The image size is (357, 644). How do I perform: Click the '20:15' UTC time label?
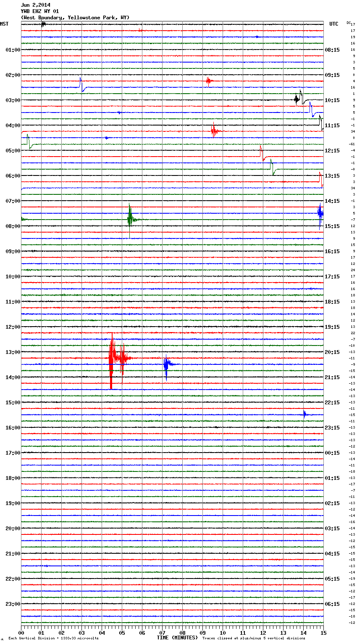click(332, 352)
